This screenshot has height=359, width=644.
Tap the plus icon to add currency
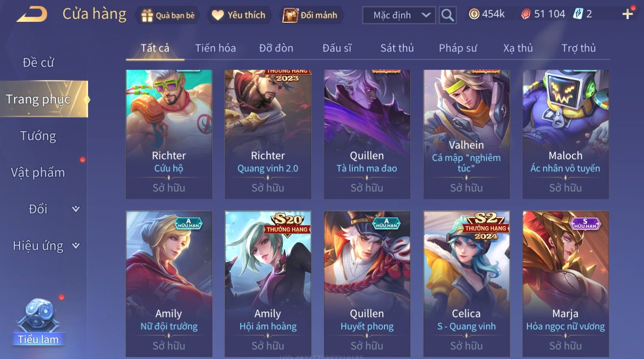[627, 14]
